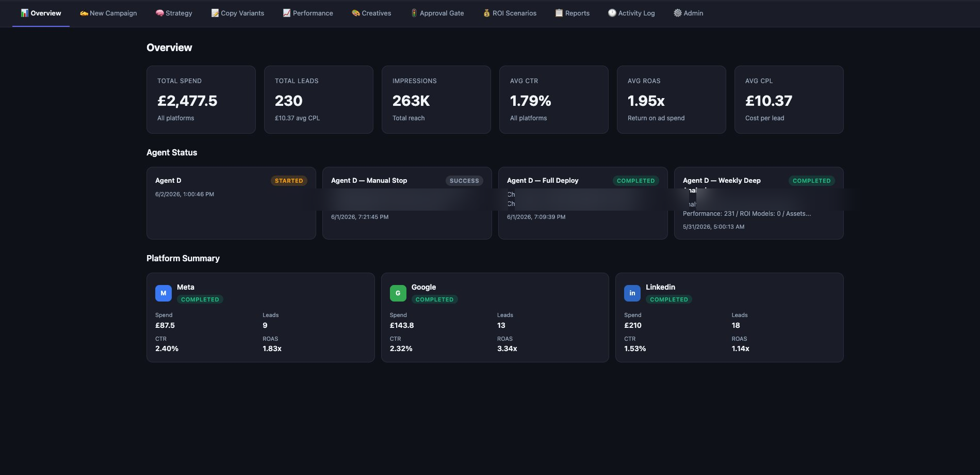Click the Meta COMPLETED status badge
This screenshot has width=980, height=475.
point(200,299)
